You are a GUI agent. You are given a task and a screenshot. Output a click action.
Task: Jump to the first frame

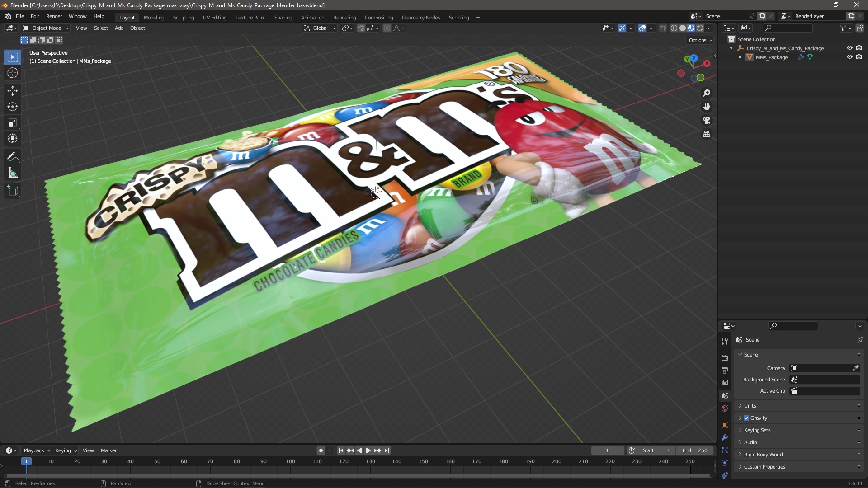(341, 450)
